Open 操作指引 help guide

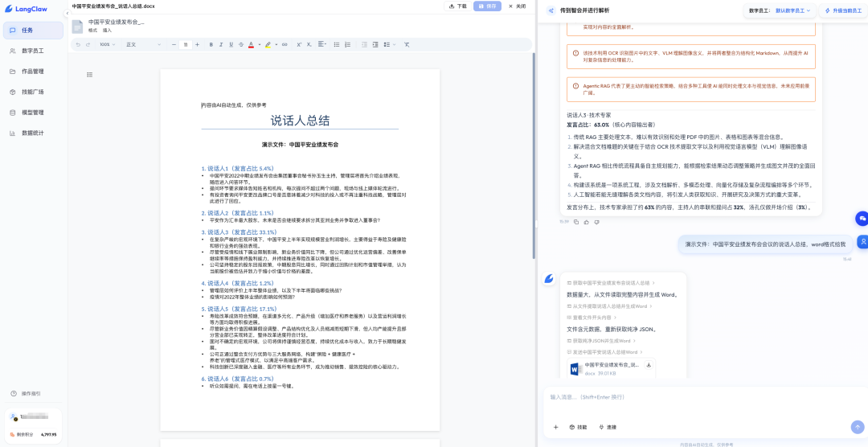tap(26, 394)
